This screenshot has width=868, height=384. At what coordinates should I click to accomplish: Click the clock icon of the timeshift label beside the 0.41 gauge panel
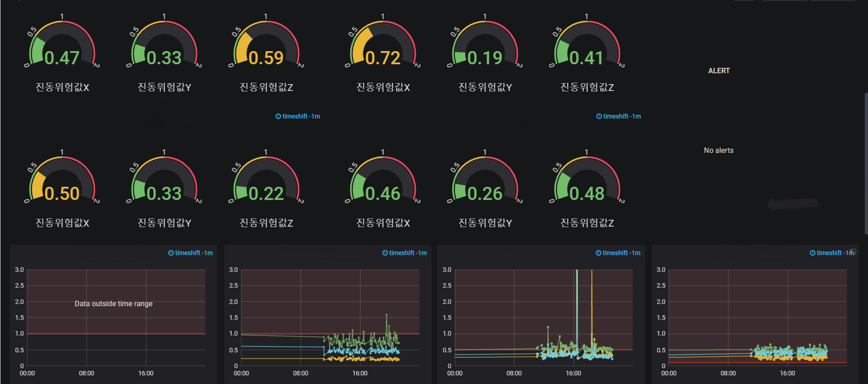point(599,116)
